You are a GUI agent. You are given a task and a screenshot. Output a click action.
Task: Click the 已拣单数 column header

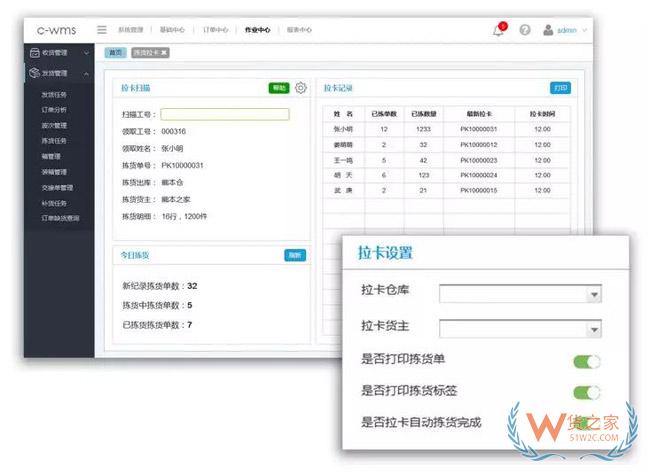click(x=384, y=114)
